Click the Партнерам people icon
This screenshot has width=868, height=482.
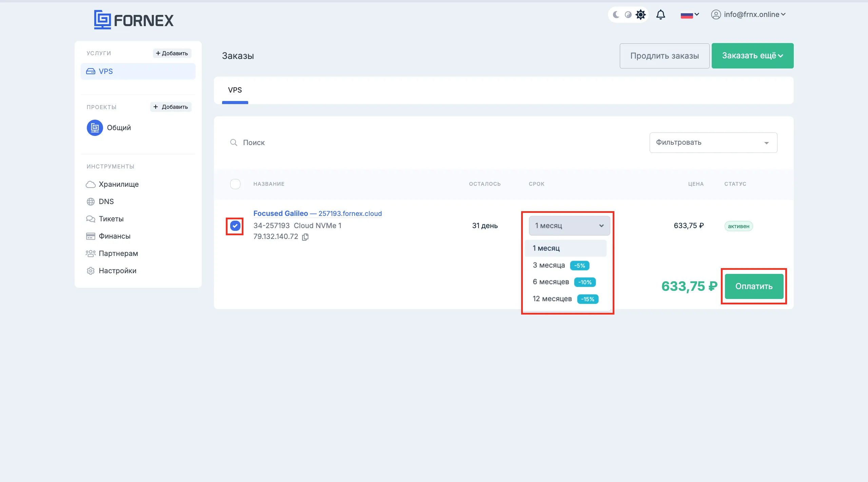[91, 253]
